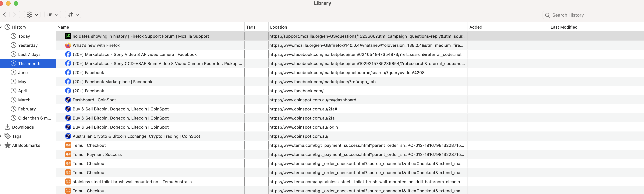Click the History clock icon
Viewport: 644px width, 194px height.
click(8, 27)
